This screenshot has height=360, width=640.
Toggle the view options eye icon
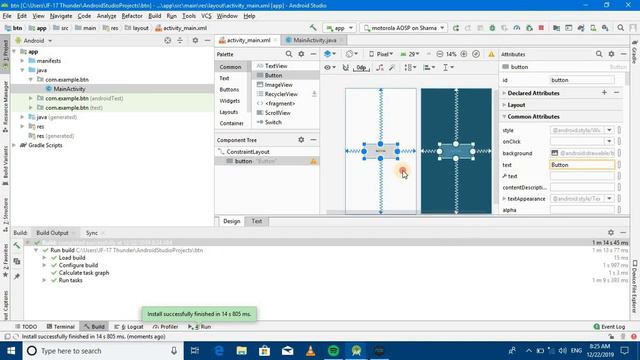pos(329,67)
